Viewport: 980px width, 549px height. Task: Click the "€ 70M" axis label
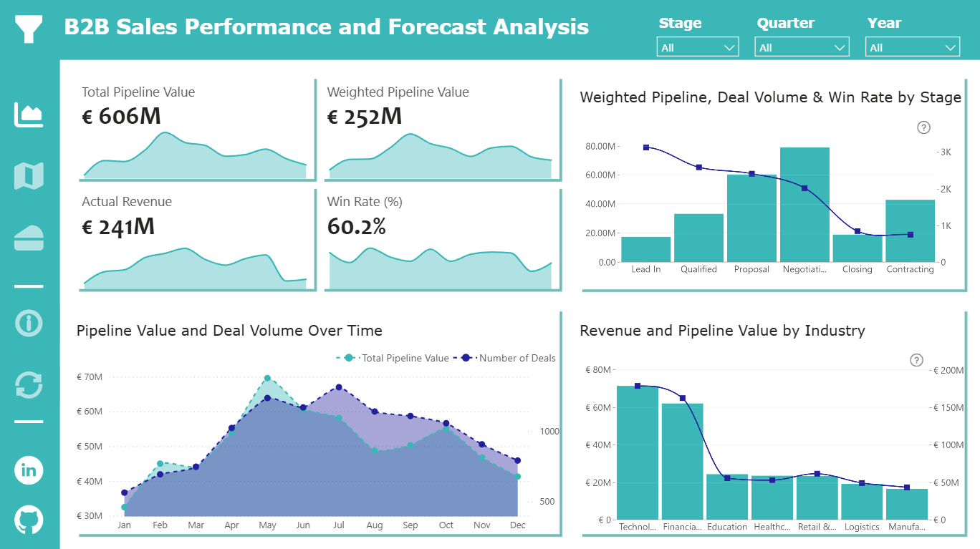coord(90,376)
